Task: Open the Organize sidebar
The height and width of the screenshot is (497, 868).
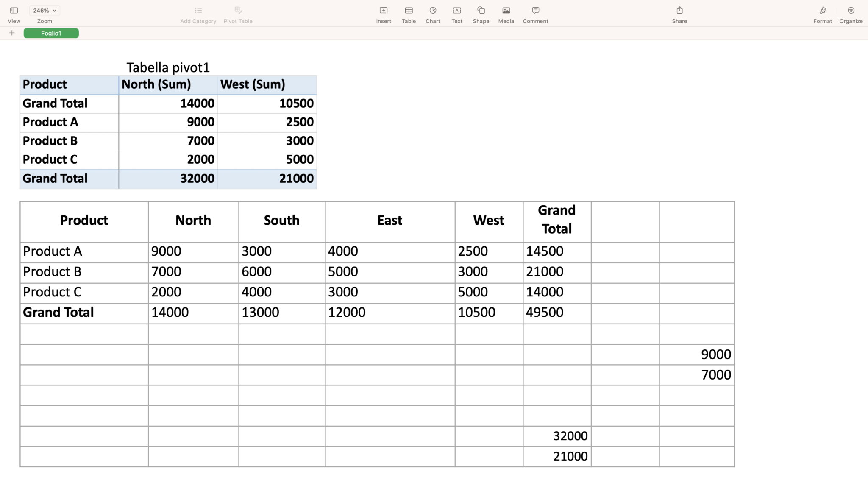Action: pyautogui.click(x=851, y=13)
